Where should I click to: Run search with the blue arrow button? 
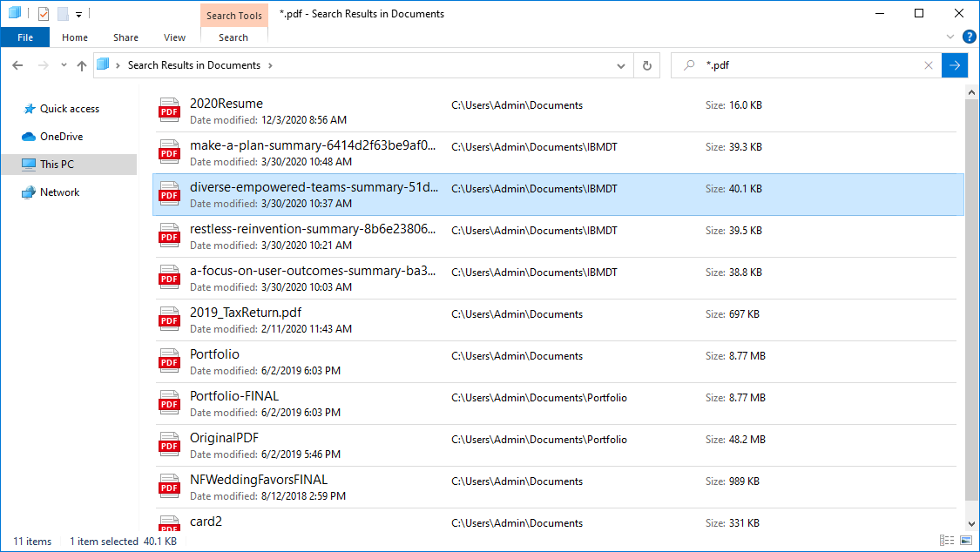[x=955, y=65]
